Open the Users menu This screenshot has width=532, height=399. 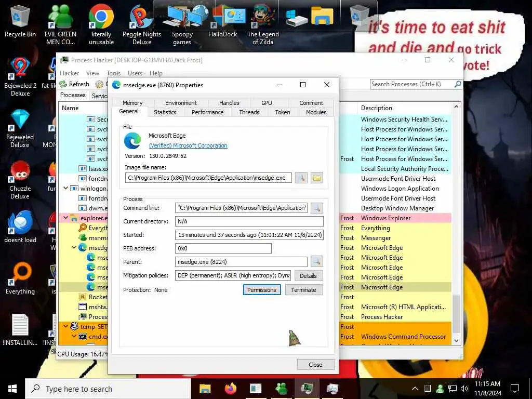tap(135, 73)
